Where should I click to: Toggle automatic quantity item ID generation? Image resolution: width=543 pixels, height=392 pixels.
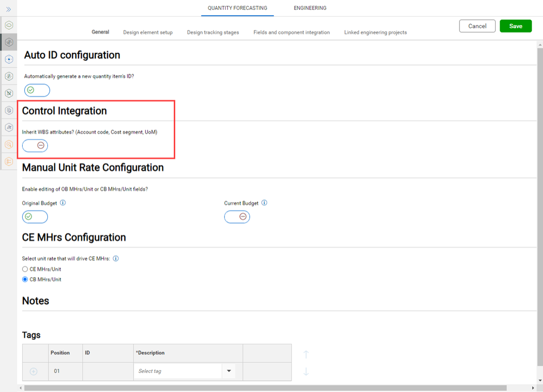[x=37, y=90]
